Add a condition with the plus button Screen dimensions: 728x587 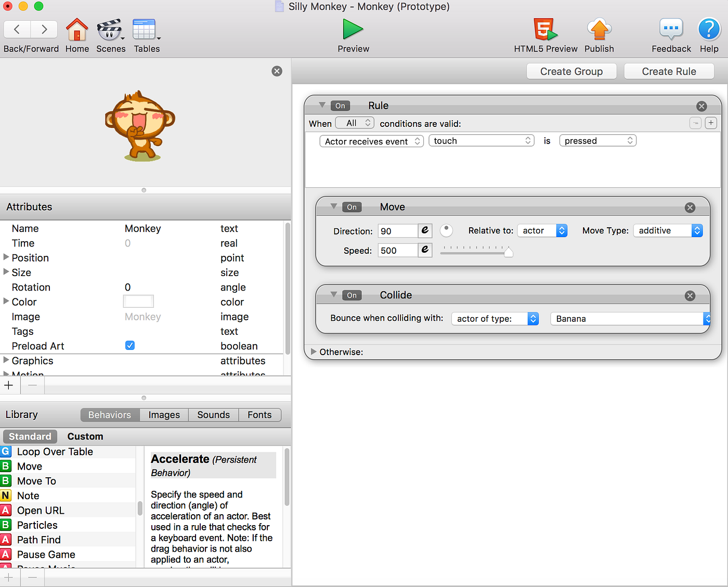[711, 123]
